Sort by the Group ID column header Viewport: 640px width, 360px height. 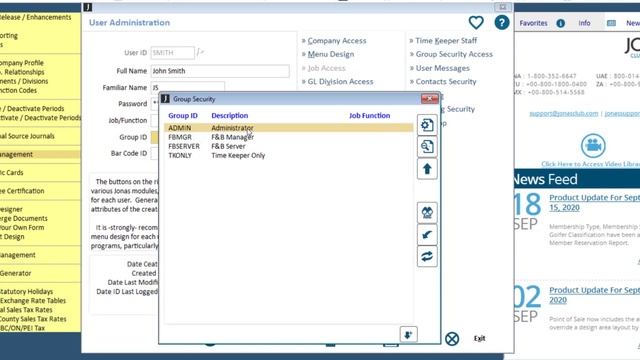[x=183, y=116]
